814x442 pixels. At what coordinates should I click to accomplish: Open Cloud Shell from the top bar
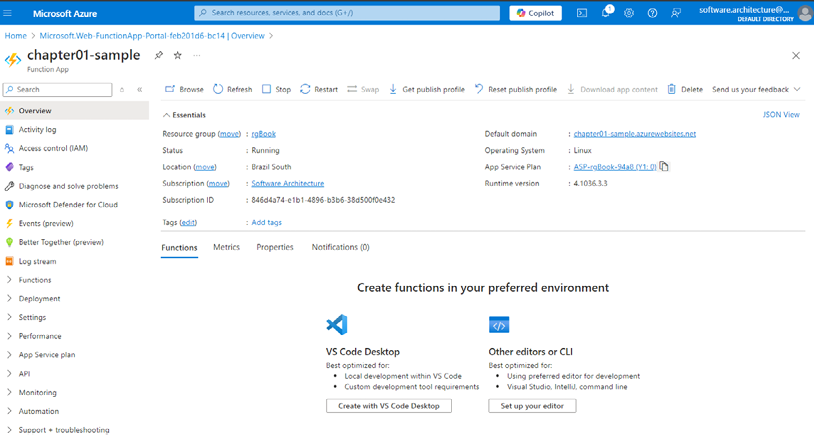(582, 13)
